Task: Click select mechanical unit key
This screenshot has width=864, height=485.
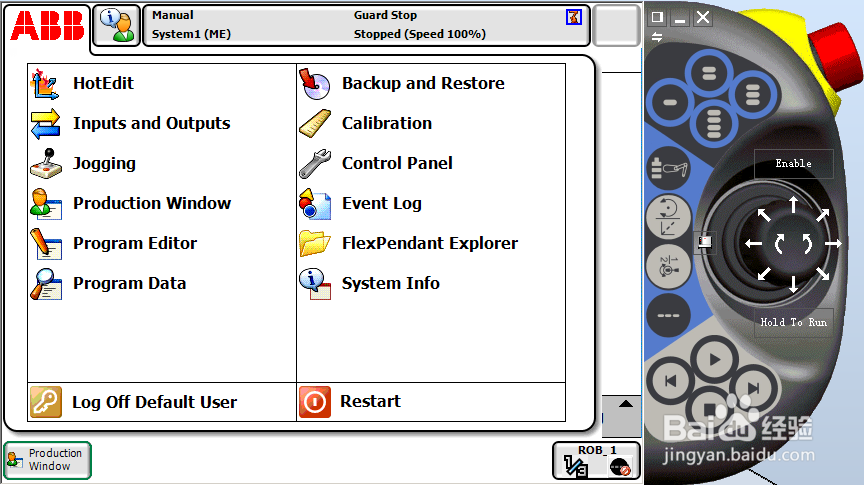Action: click(668, 168)
